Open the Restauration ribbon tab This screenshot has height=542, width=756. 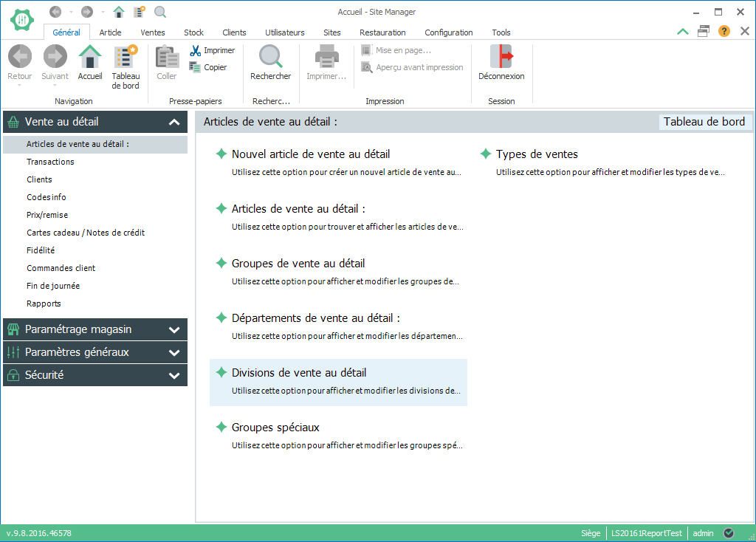click(x=382, y=32)
